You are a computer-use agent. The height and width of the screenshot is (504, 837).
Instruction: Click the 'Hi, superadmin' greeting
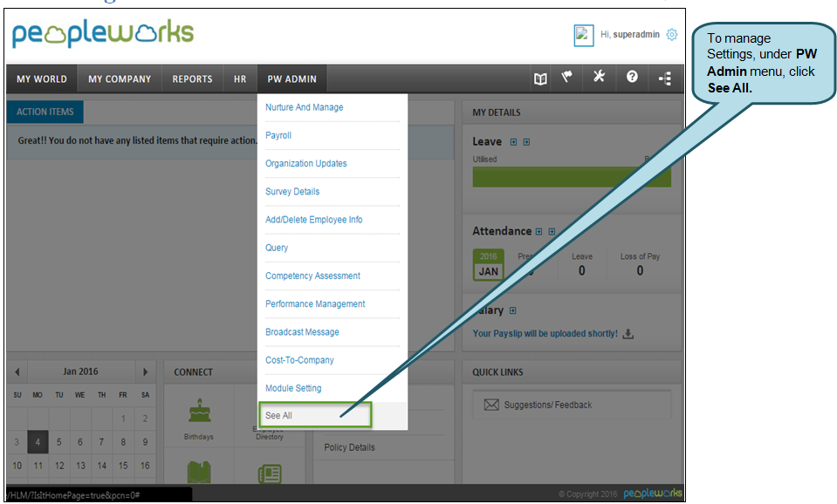coord(630,34)
